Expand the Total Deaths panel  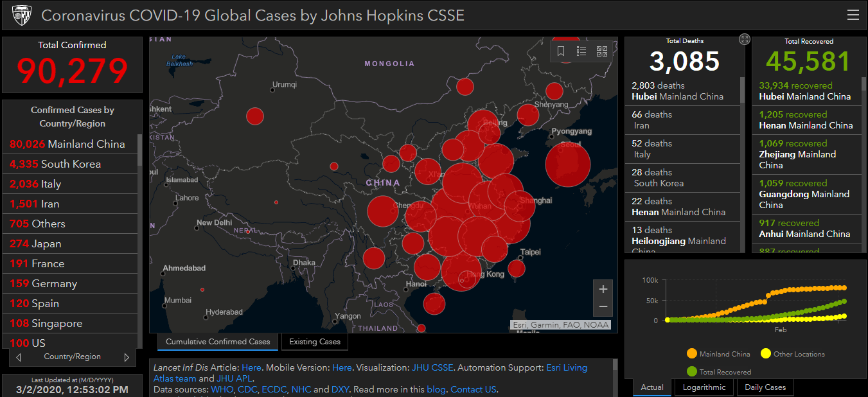tap(744, 39)
